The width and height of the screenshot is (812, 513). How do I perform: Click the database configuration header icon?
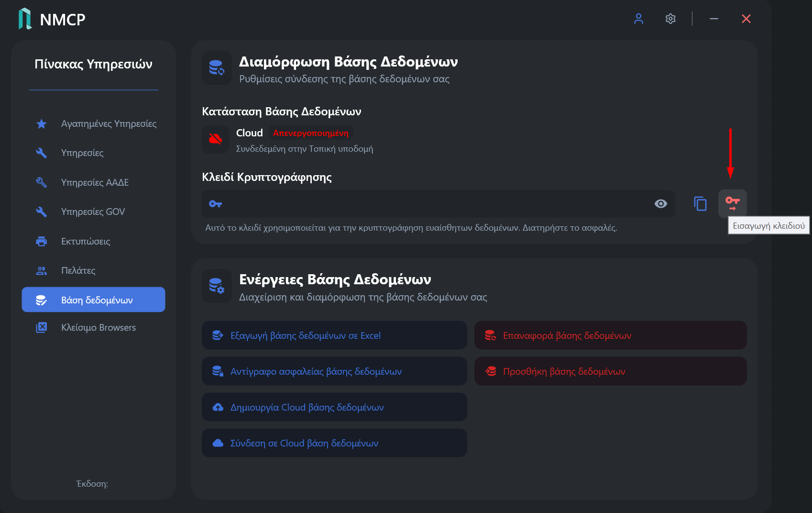[217, 68]
